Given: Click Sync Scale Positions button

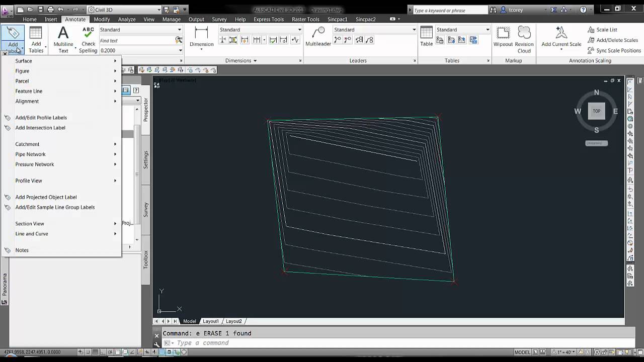Looking at the screenshot, I should tap(614, 50).
